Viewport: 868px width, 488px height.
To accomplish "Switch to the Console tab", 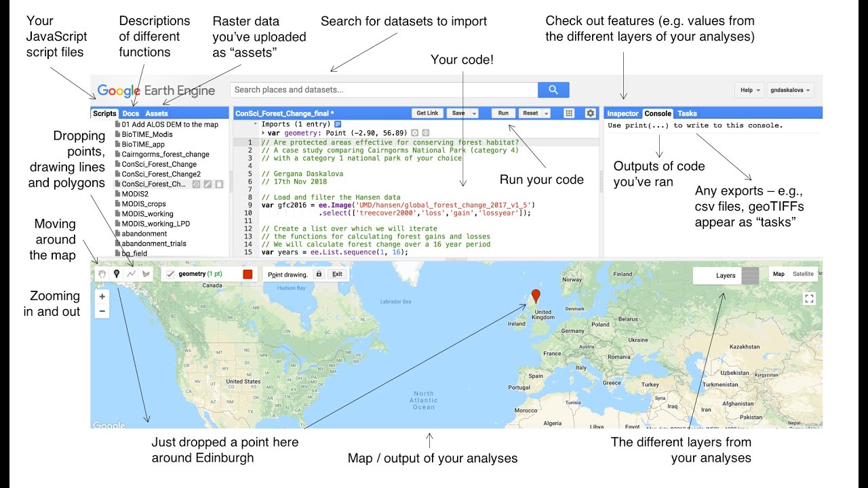I will pyautogui.click(x=658, y=113).
